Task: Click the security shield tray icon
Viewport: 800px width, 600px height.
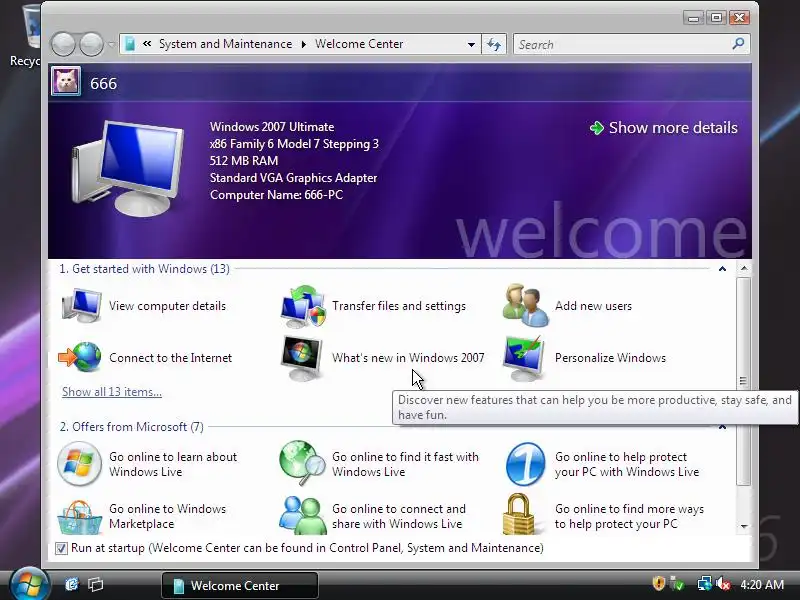Action: pos(659,583)
